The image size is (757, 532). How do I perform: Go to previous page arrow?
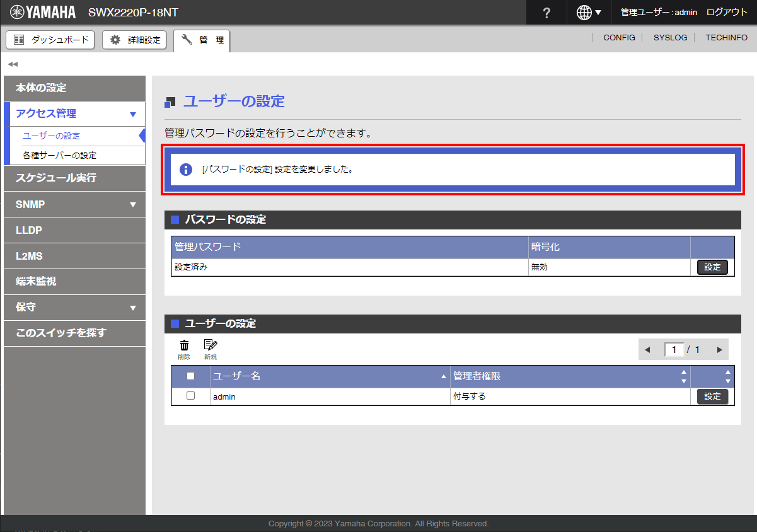click(647, 350)
